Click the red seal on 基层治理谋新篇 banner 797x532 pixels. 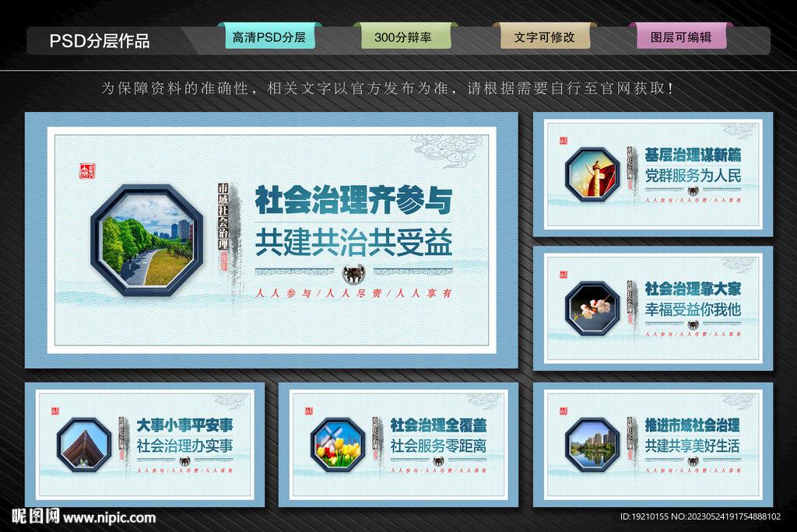(x=563, y=141)
